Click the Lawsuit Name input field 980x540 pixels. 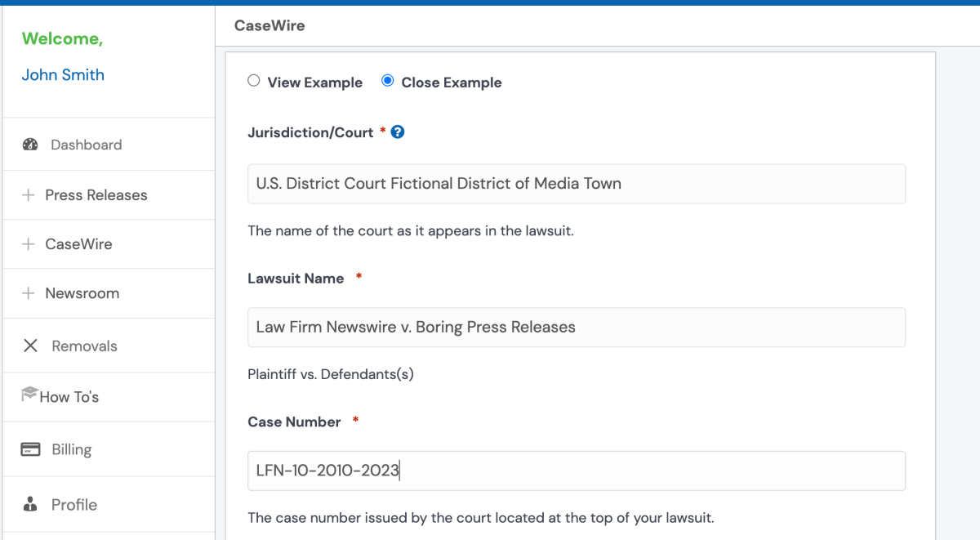(576, 327)
